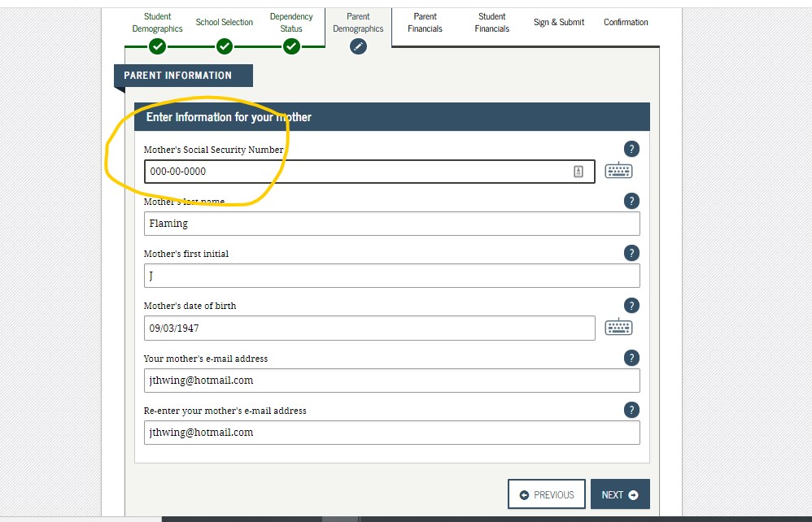Image resolution: width=812 pixels, height=522 pixels.
Task: Open virtual keyboard for Social Security Number field
Action: pos(618,171)
